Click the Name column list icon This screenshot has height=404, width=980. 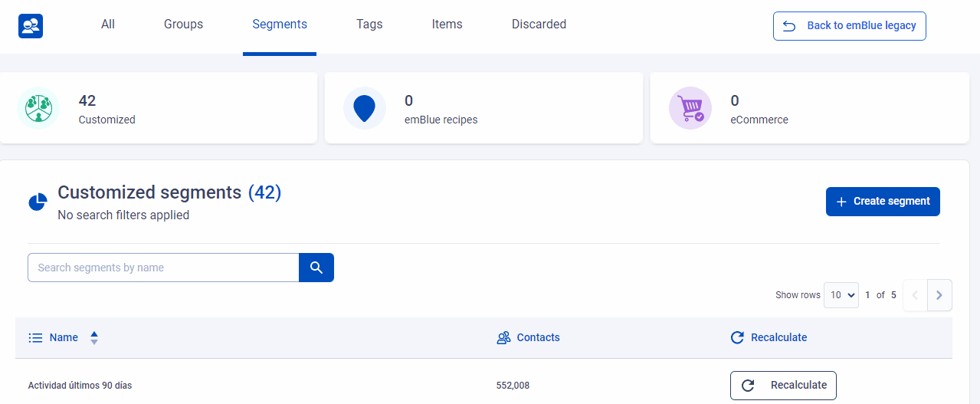(35, 338)
